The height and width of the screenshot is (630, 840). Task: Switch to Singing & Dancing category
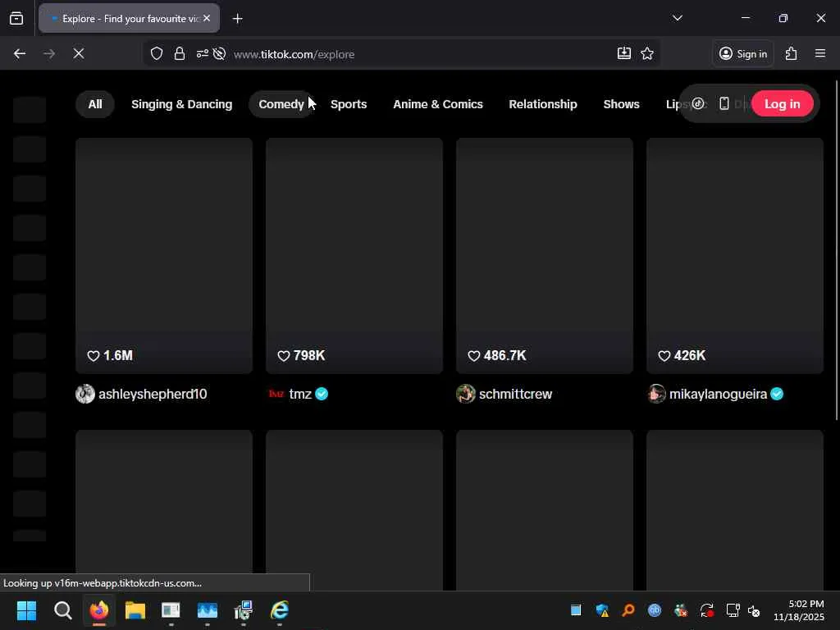coord(181,104)
